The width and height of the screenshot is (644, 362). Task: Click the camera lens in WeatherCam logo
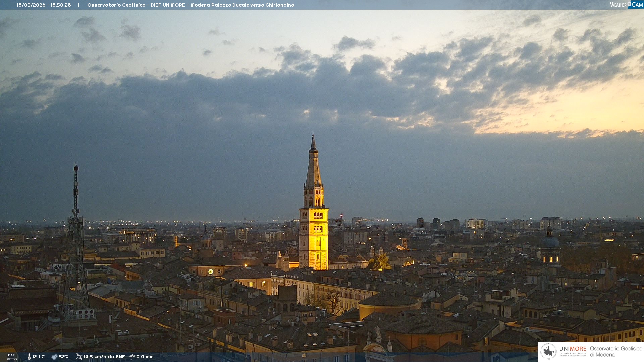tap(630, 4)
